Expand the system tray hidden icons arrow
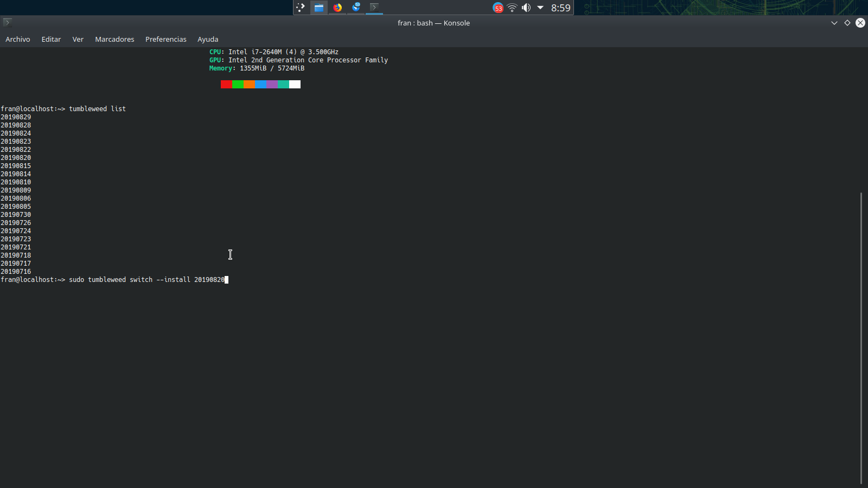The width and height of the screenshot is (868, 488). pyautogui.click(x=540, y=8)
